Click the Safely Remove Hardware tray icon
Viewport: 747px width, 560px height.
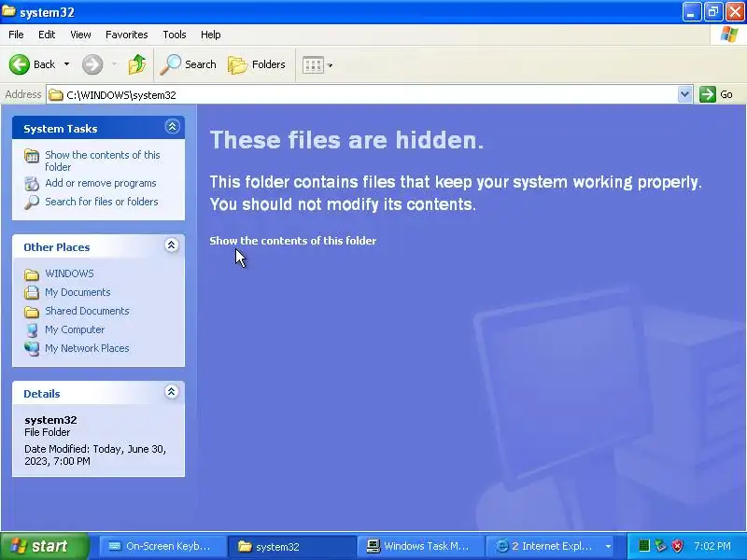(661, 546)
